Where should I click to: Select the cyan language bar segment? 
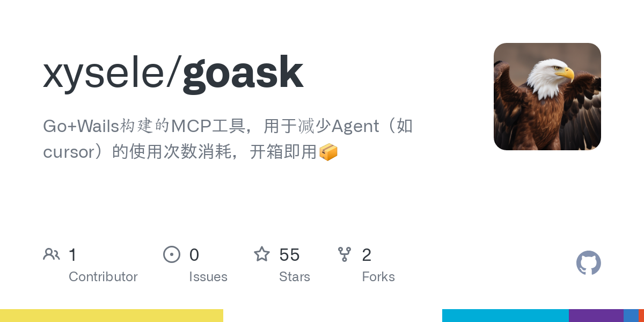click(x=506, y=316)
